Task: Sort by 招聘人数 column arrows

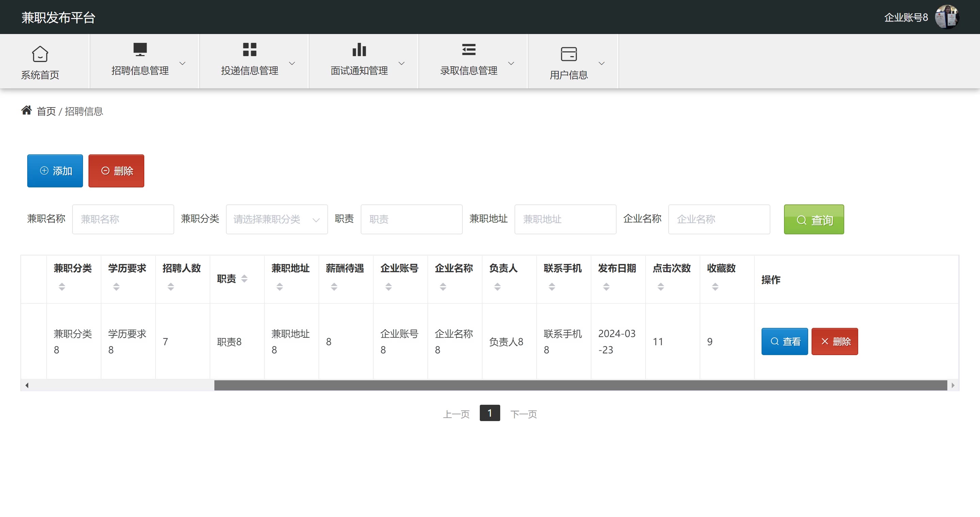Action: pos(171,287)
